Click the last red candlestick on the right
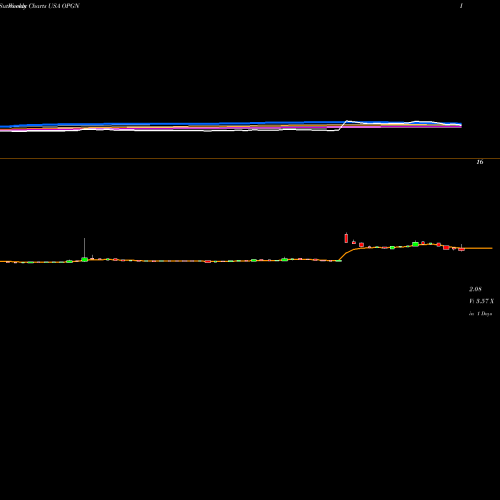 461,248
